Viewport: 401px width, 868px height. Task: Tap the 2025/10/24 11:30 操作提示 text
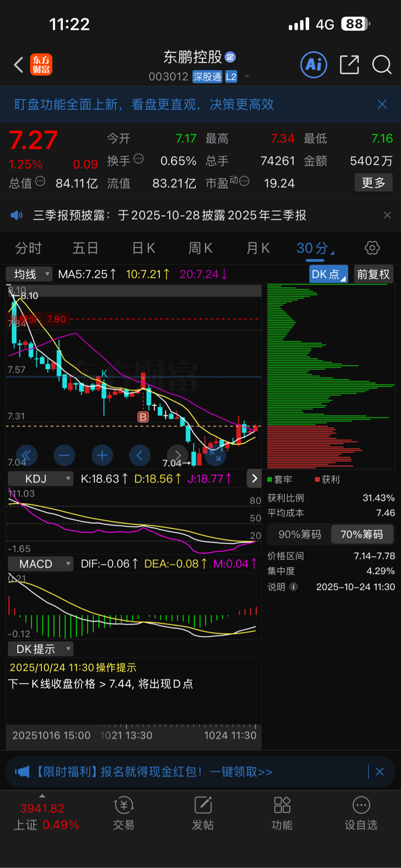[73, 667]
